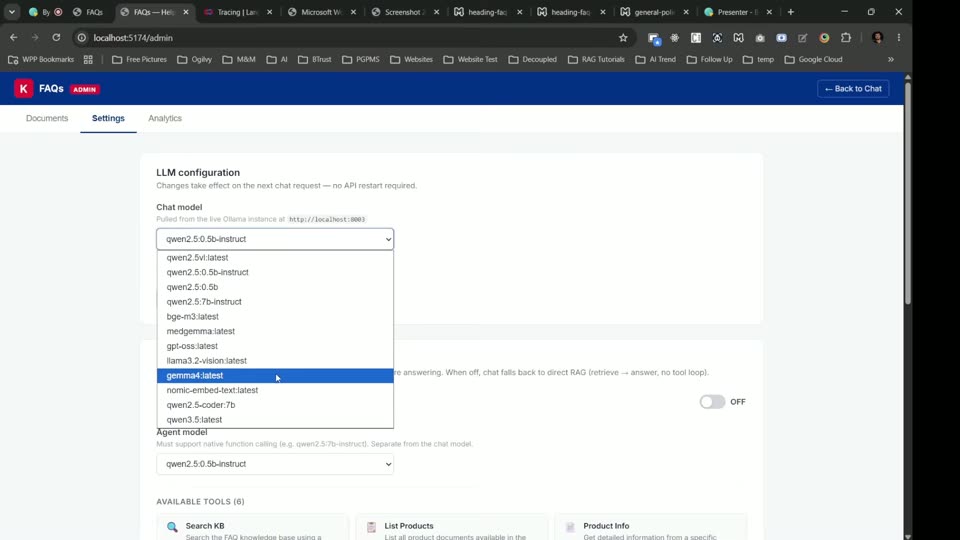Switch to Presenter browser tab
This screenshot has width=960, height=540.
738,12
